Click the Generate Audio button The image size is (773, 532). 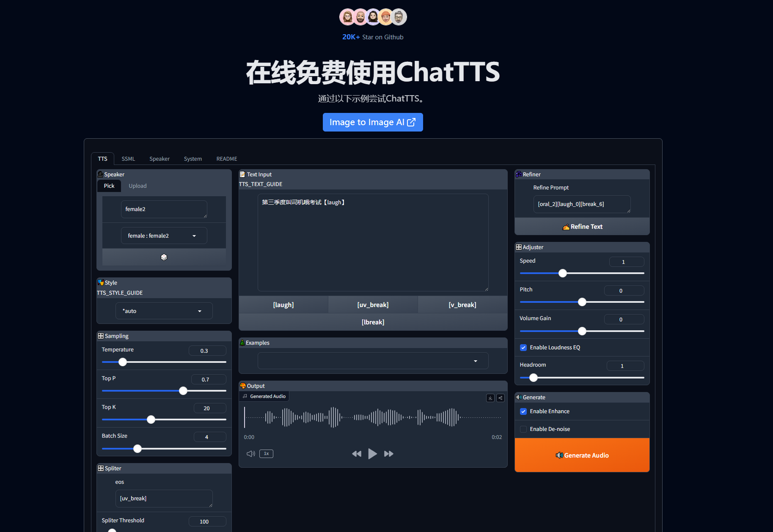point(582,455)
